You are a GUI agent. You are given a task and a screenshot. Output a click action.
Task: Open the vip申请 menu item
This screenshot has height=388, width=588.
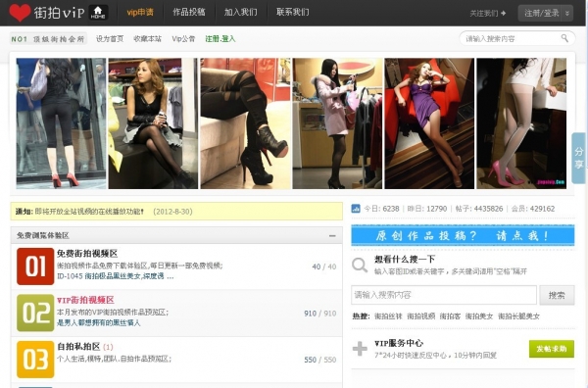(x=140, y=13)
